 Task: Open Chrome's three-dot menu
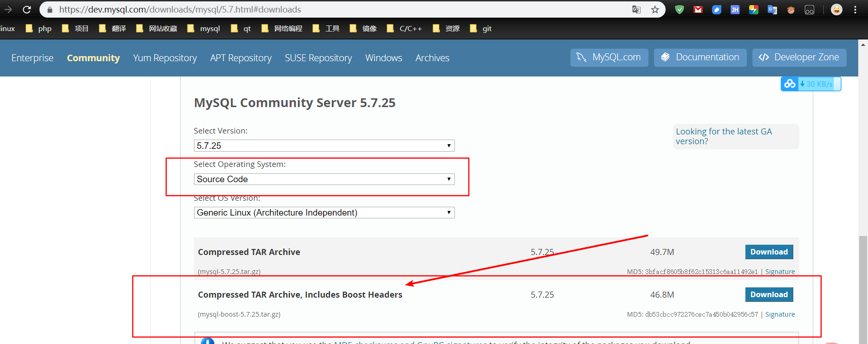click(855, 9)
